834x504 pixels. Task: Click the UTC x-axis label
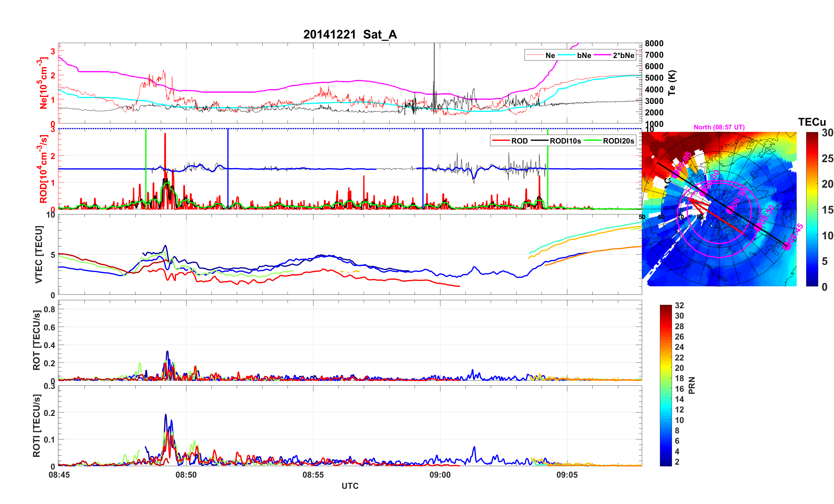(350, 486)
